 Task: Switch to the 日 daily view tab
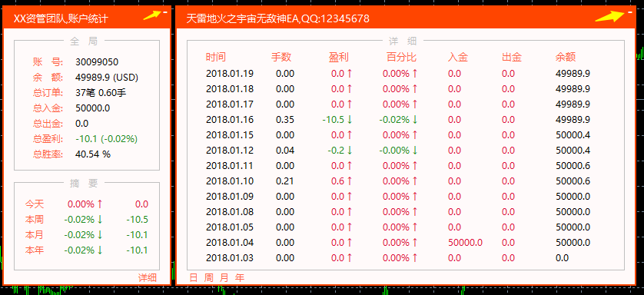[x=194, y=278]
